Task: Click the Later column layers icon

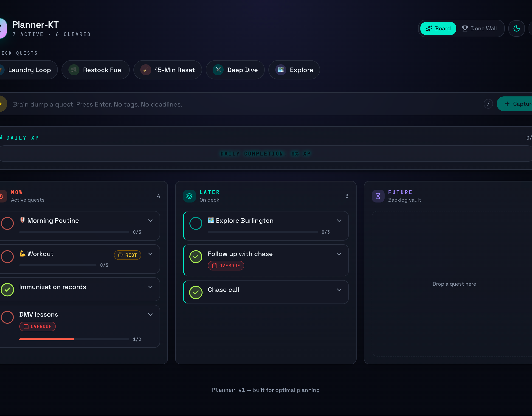Action: (x=189, y=196)
